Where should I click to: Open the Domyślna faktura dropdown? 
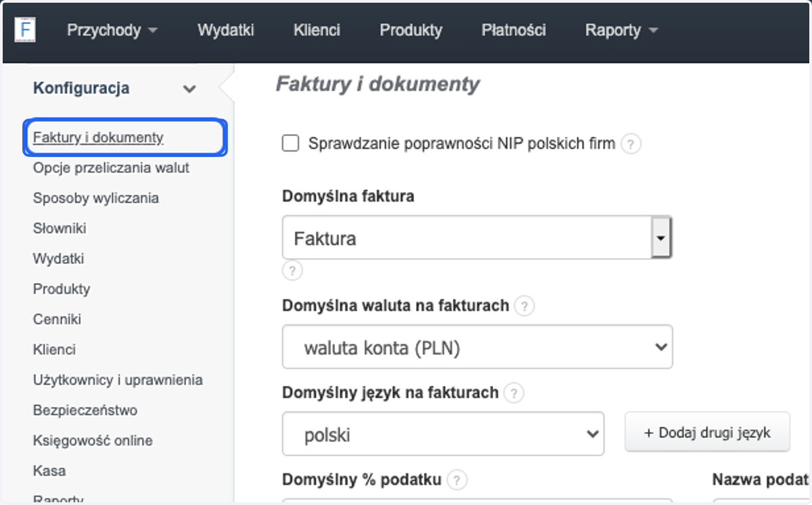coord(477,238)
